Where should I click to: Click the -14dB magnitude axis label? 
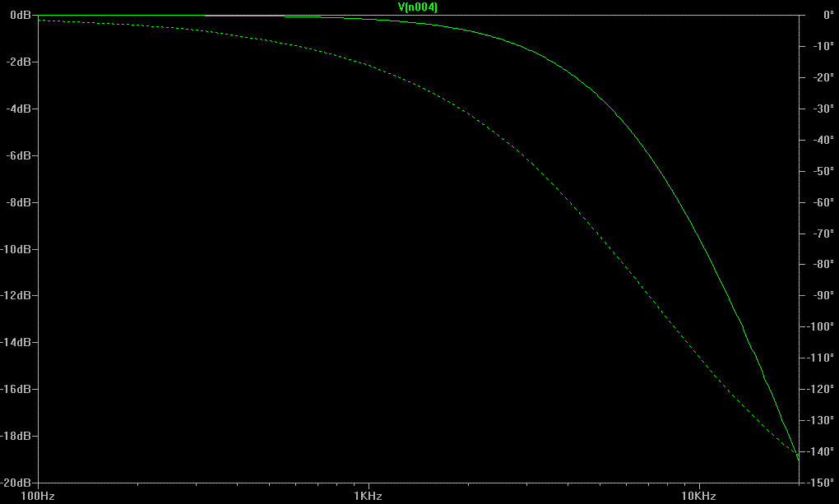[16, 342]
